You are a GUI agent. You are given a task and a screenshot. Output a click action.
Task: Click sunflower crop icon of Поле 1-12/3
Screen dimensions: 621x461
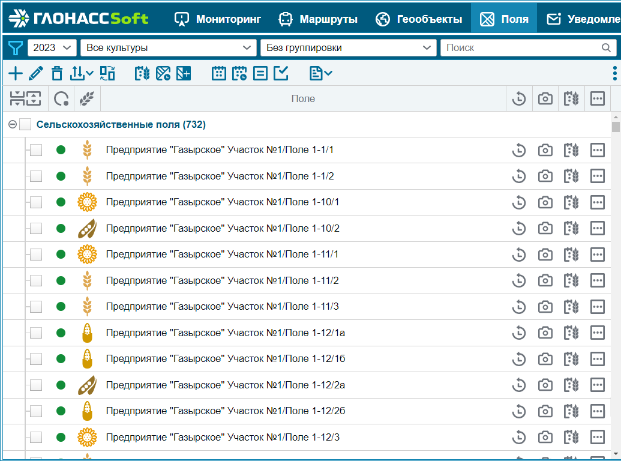[x=87, y=437]
